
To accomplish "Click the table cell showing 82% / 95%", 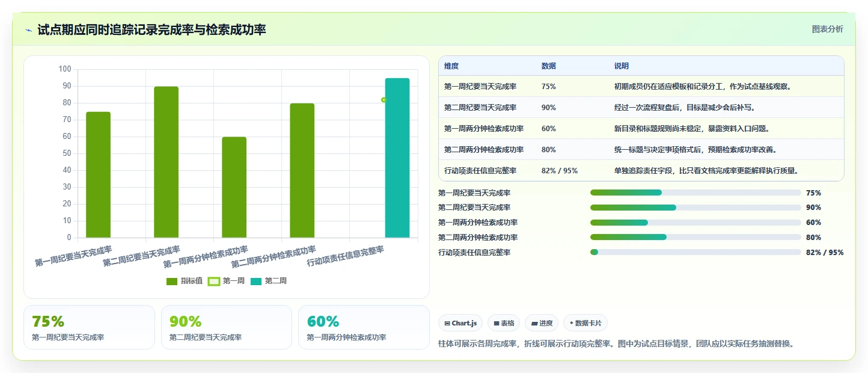I will (560, 171).
